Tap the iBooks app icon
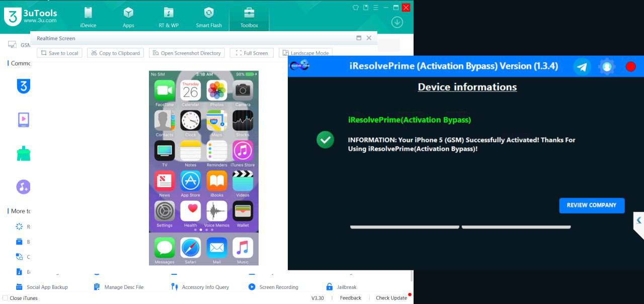The width and height of the screenshot is (644, 304). (217, 181)
